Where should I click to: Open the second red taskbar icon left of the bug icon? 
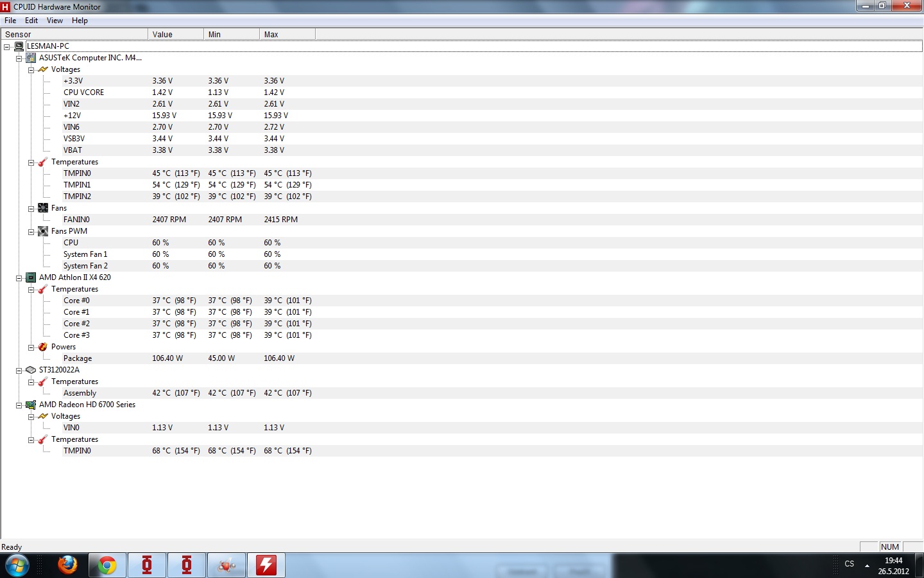187,566
